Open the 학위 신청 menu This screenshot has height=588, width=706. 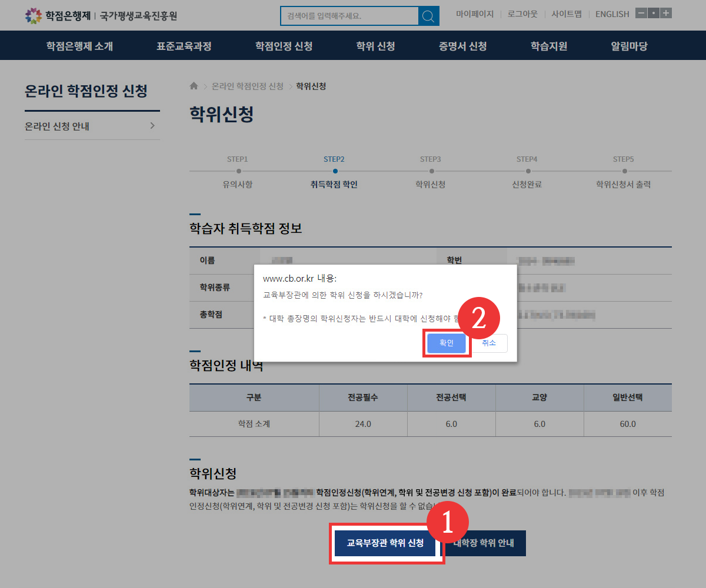coord(375,46)
